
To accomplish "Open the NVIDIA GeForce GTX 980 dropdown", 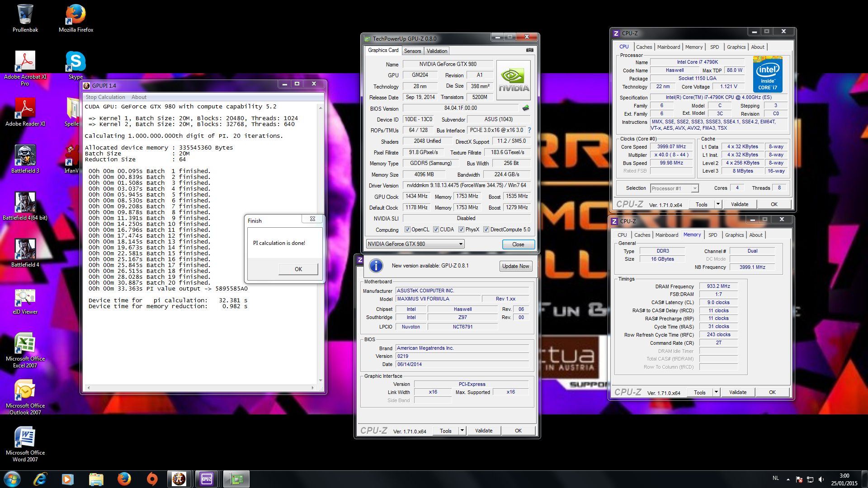I will click(x=415, y=244).
